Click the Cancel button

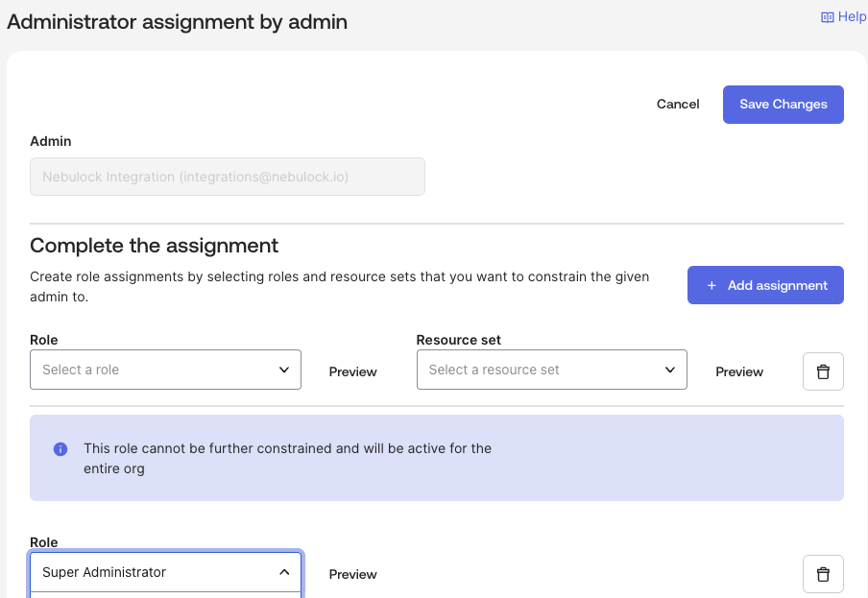[x=678, y=105]
